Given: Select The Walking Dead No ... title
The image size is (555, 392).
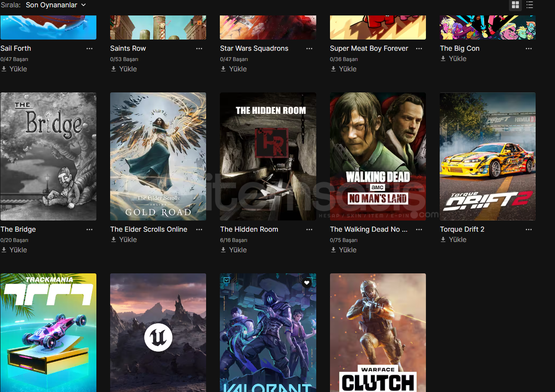Looking at the screenshot, I should pyautogui.click(x=369, y=230).
